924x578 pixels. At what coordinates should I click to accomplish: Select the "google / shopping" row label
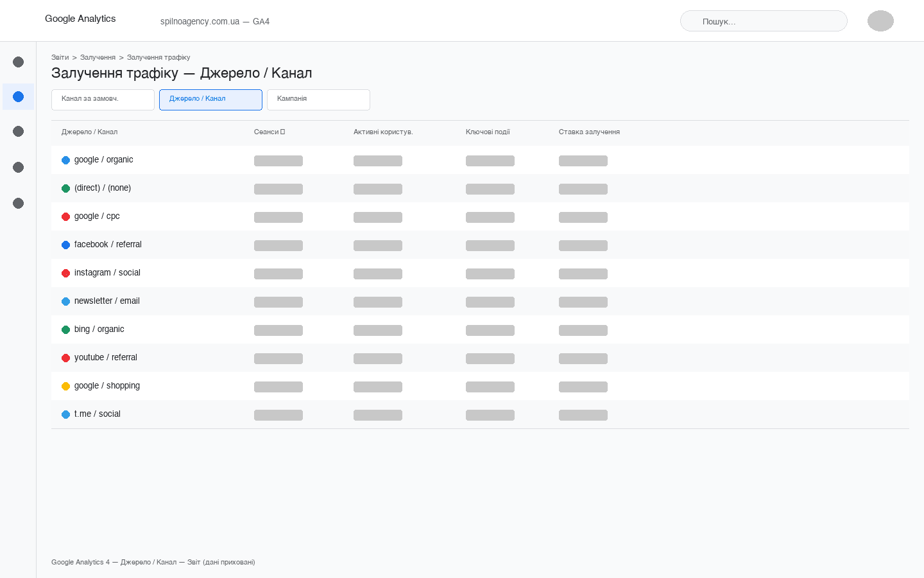pos(107,386)
